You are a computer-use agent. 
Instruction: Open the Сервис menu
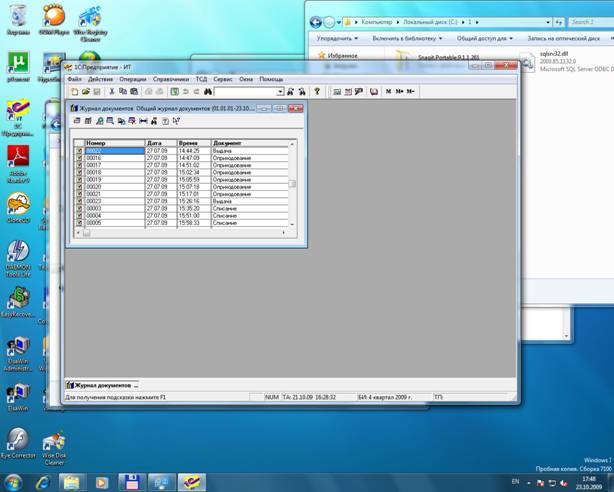pos(223,79)
